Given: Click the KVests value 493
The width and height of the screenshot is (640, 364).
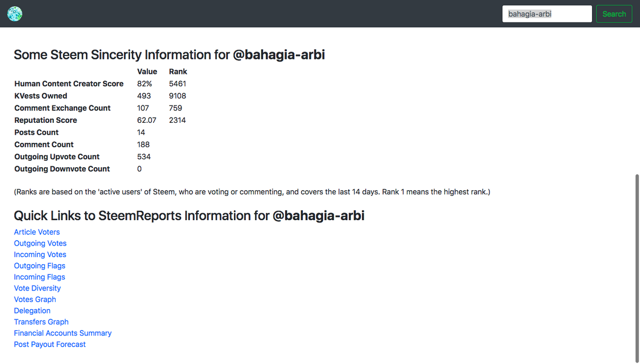Looking at the screenshot, I should 144,96.
